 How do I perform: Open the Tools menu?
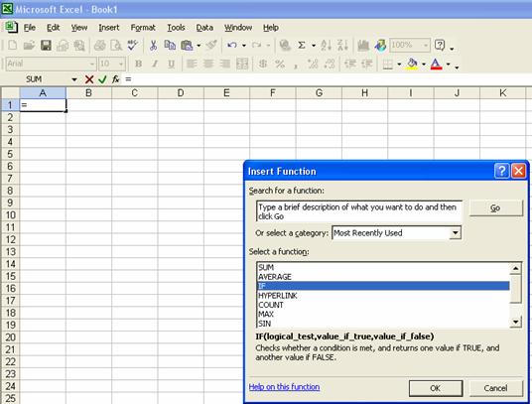[176, 28]
